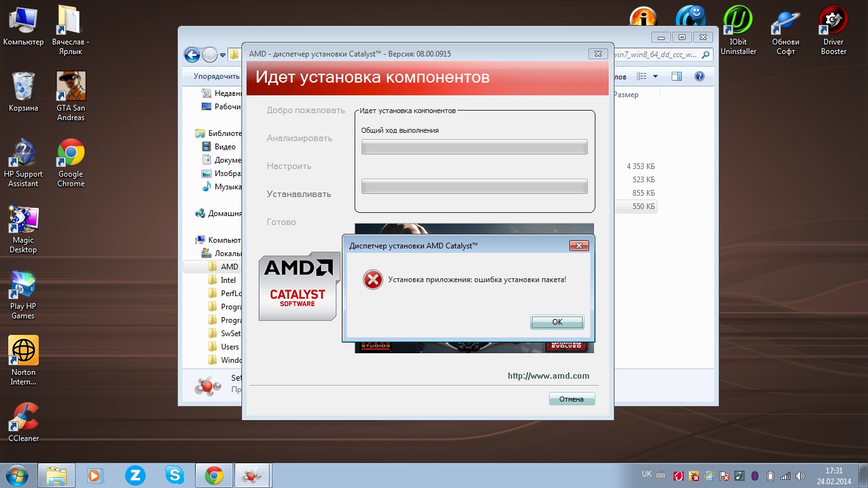The width and height of the screenshot is (868, 488).
Task: Switch to Chrome via taskbar button
Action: pyautogui.click(x=214, y=475)
